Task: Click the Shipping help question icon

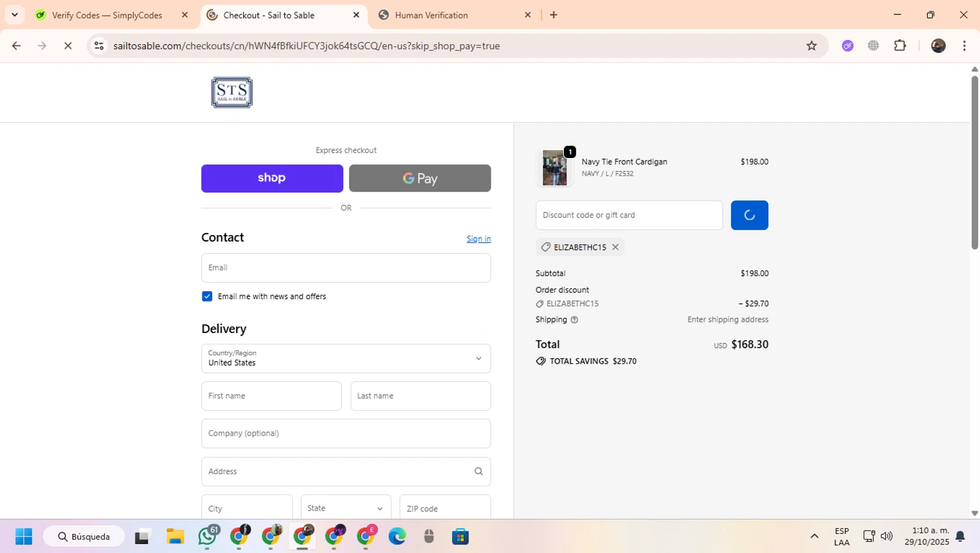Action: 574,320
